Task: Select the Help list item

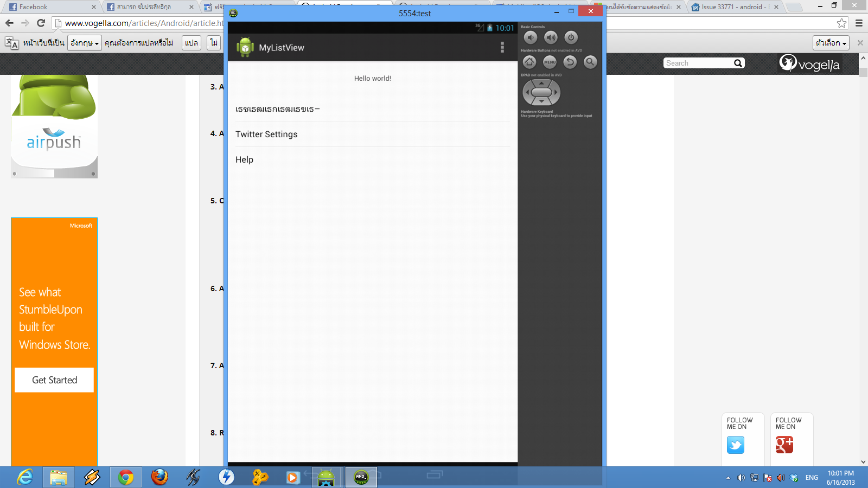Action: (x=373, y=159)
